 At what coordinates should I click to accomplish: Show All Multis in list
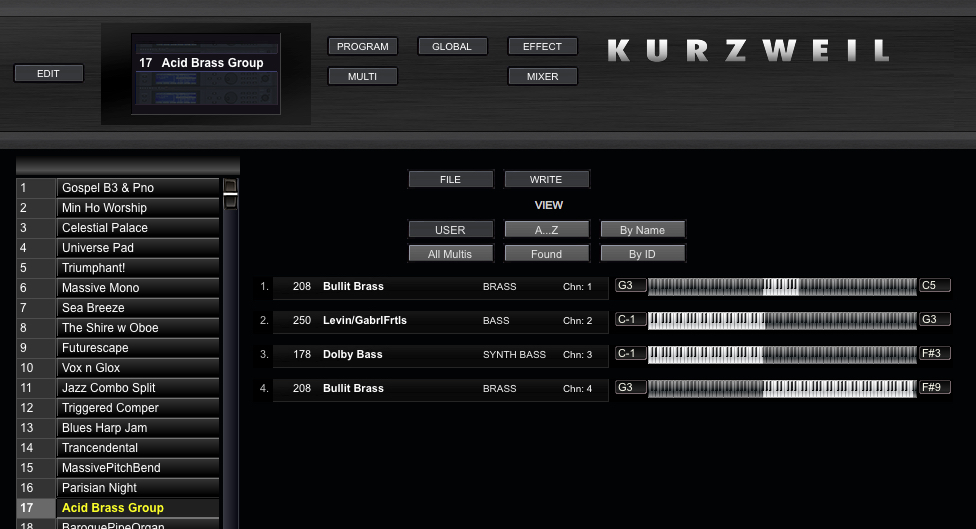coord(451,254)
